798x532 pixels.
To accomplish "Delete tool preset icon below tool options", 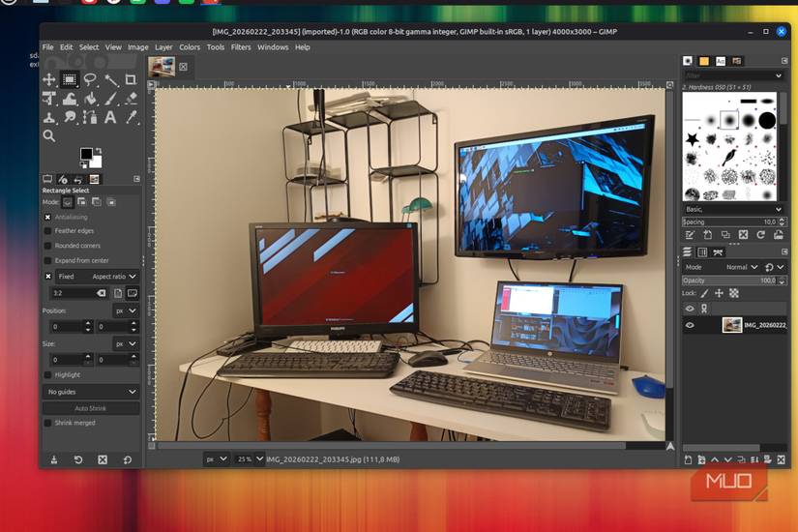I will coord(103,459).
